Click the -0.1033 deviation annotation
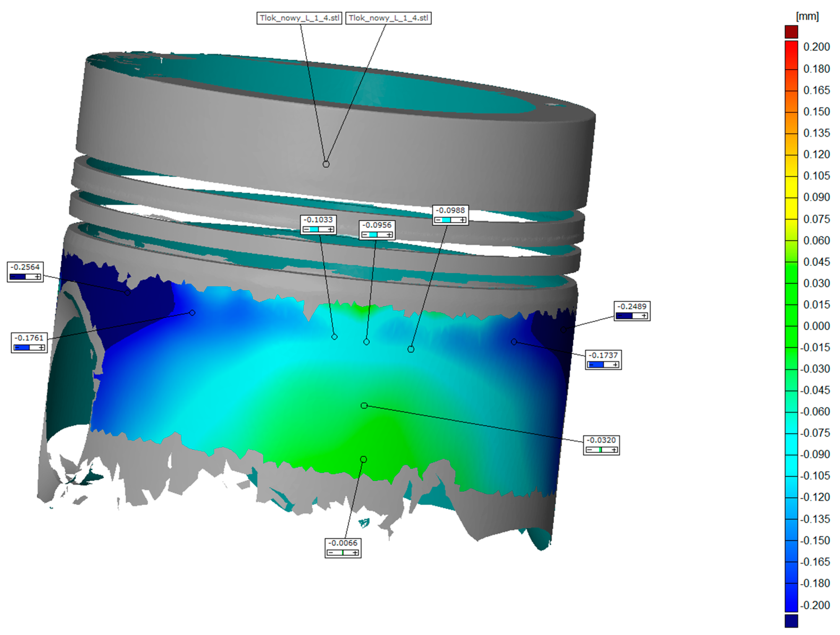 click(x=318, y=220)
